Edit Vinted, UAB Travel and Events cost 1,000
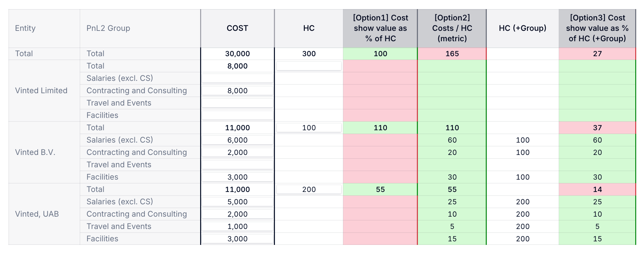This screenshot has height=254, width=644. (x=238, y=226)
